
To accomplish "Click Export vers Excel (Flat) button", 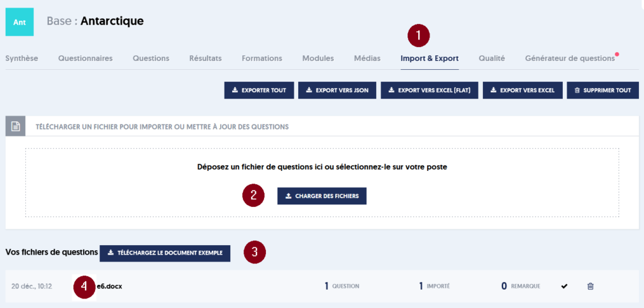I will (x=430, y=91).
